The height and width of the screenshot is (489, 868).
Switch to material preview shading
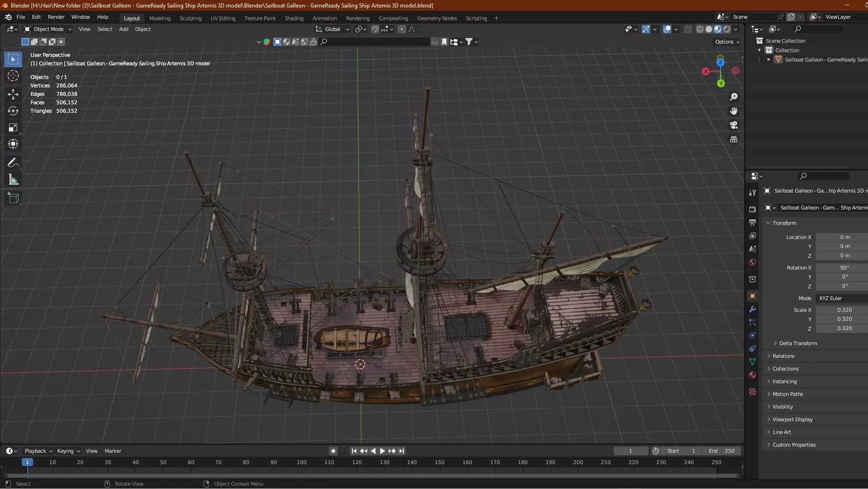(718, 29)
